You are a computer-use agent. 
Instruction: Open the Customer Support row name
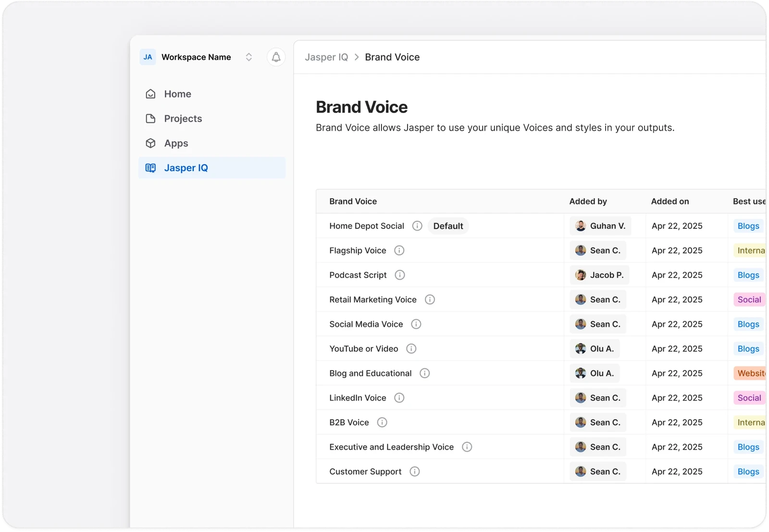coord(365,471)
